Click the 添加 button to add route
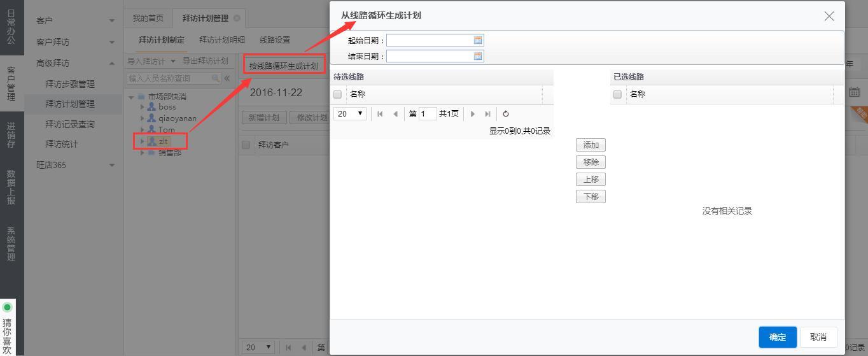The height and width of the screenshot is (356, 868). (591, 145)
